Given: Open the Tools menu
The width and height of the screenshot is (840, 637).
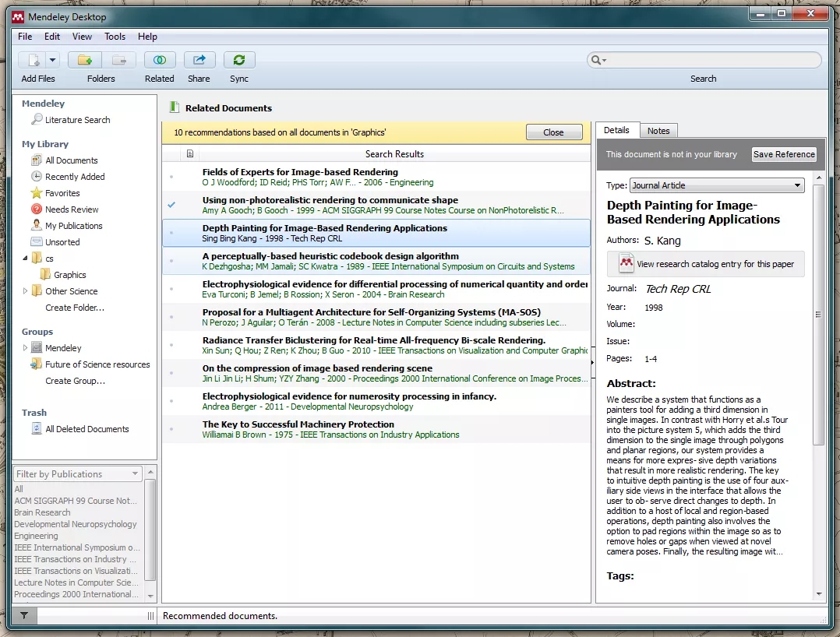Looking at the screenshot, I should point(115,37).
